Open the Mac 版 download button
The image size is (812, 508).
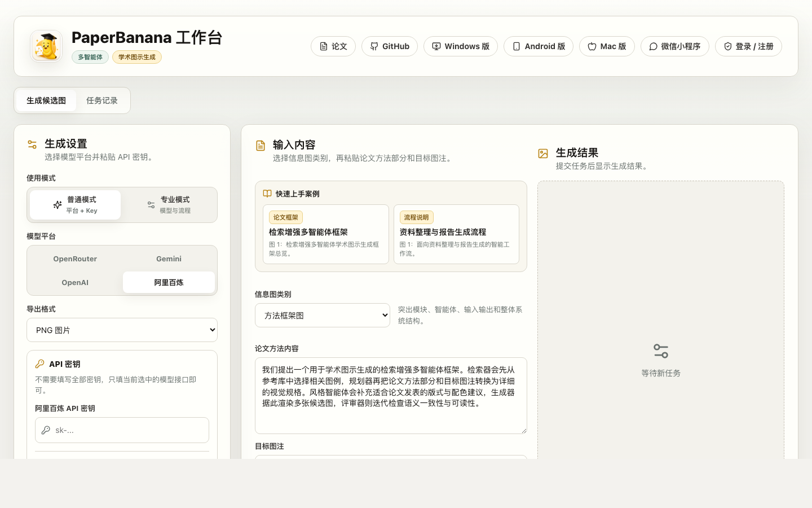607,46
